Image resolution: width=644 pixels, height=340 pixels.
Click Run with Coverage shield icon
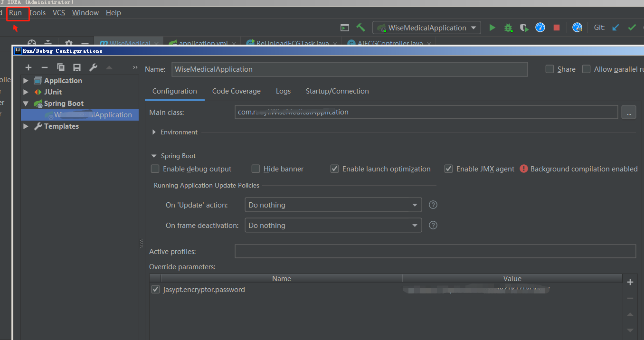524,28
